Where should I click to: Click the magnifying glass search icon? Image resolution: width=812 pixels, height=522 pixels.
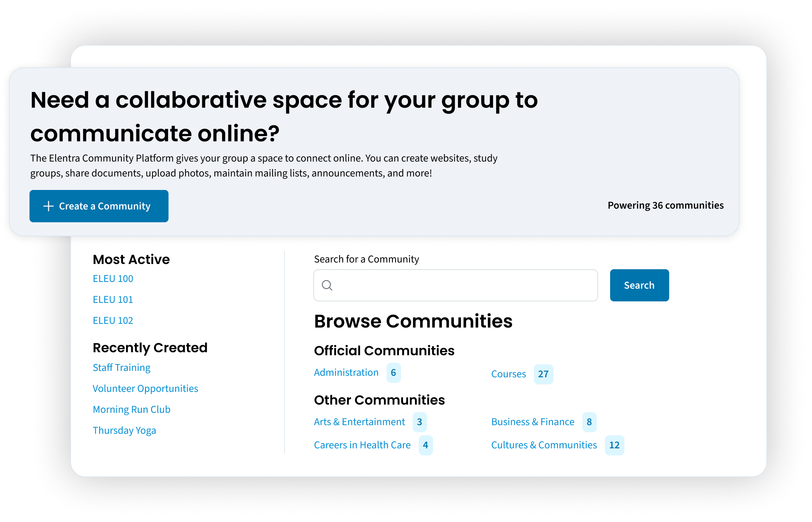[327, 285]
